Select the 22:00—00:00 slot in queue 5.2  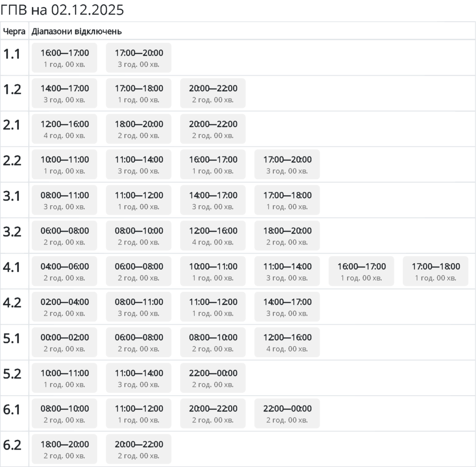point(213,378)
